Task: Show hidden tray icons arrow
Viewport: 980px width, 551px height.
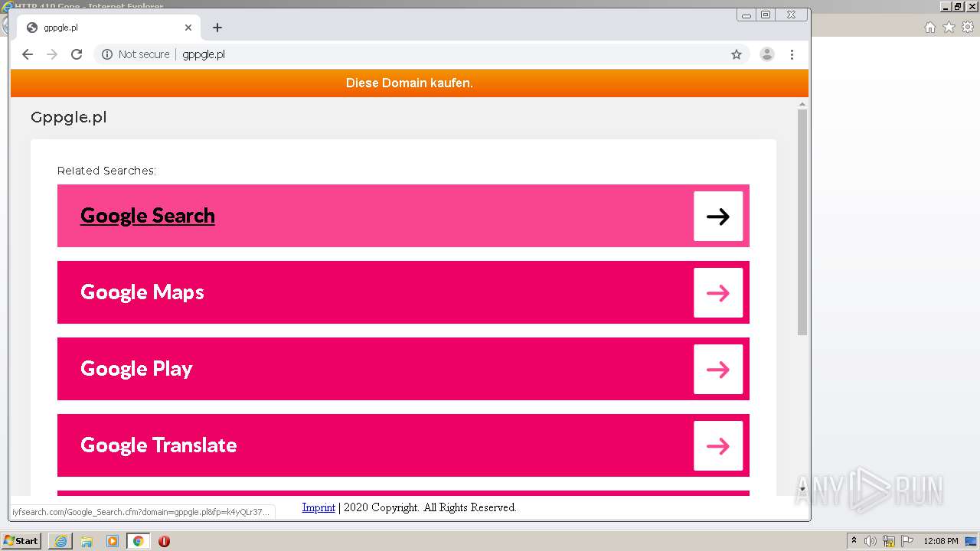Action: pos(854,541)
